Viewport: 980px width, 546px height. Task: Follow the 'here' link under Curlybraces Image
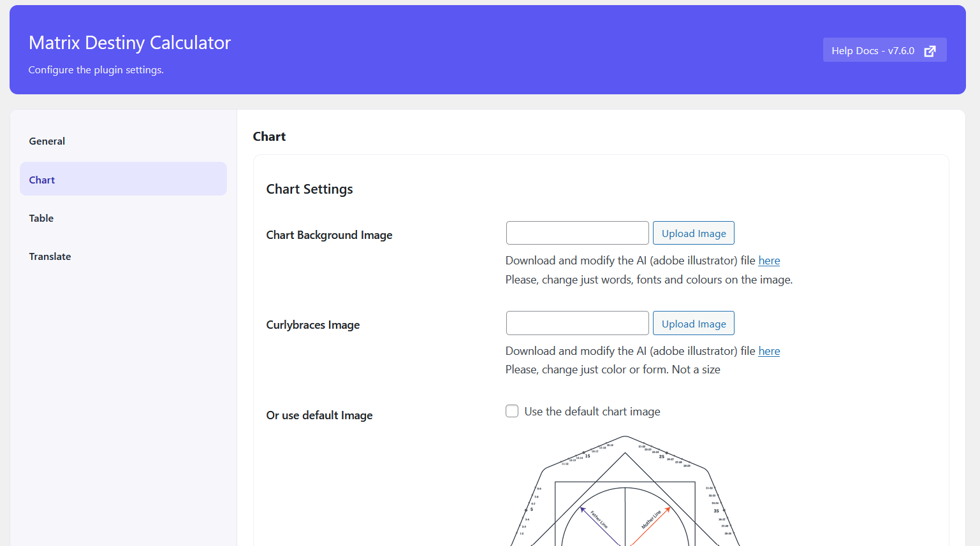click(769, 351)
